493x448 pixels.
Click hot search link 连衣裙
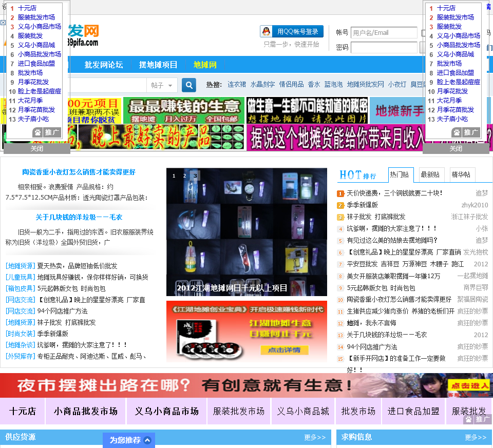(237, 84)
